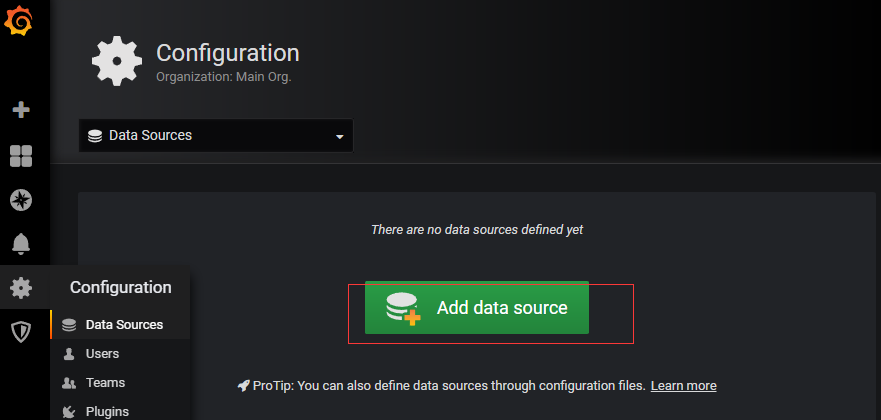Select Users in Configuration menu

click(102, 353)
